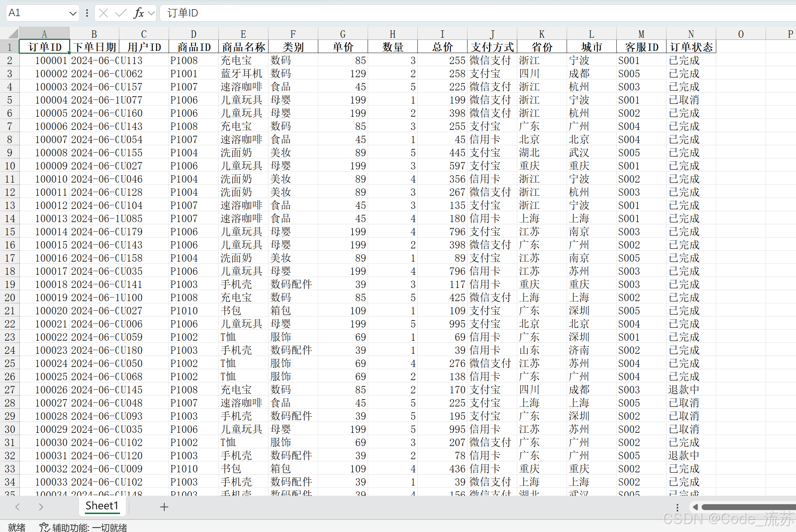Click the accessibility status icon

44,527
